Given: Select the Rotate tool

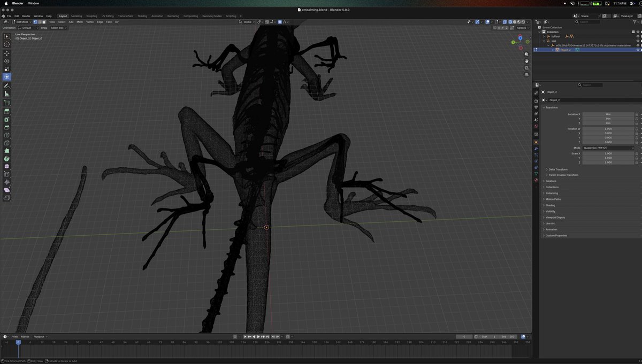Looking at the screenshot, I should point(7,61).
